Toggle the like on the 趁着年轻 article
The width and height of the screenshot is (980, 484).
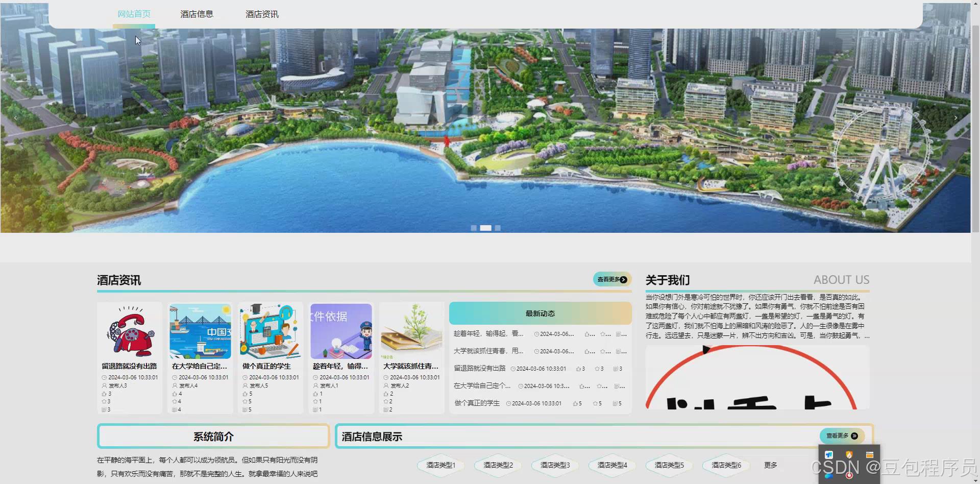(x=587, y=334)
